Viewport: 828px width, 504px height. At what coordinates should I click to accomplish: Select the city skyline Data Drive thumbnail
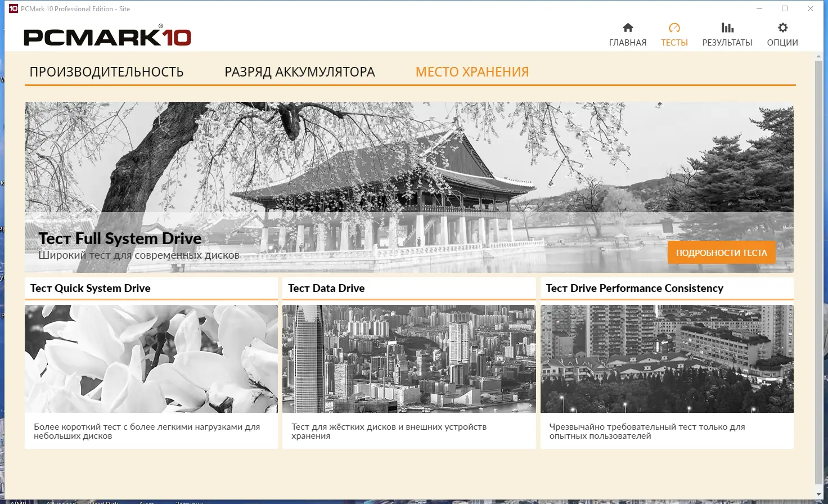409,359
